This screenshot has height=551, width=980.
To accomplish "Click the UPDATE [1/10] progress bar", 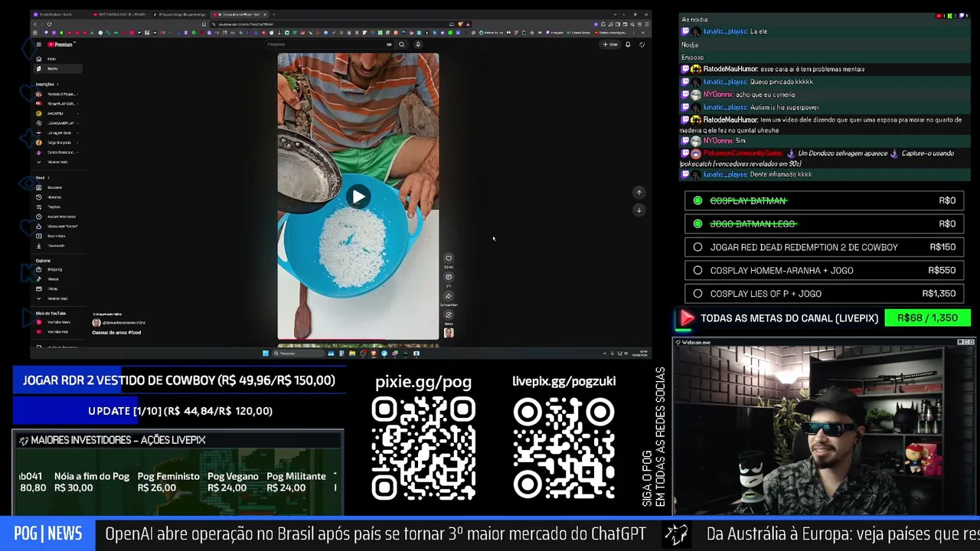I will (179, 411).
